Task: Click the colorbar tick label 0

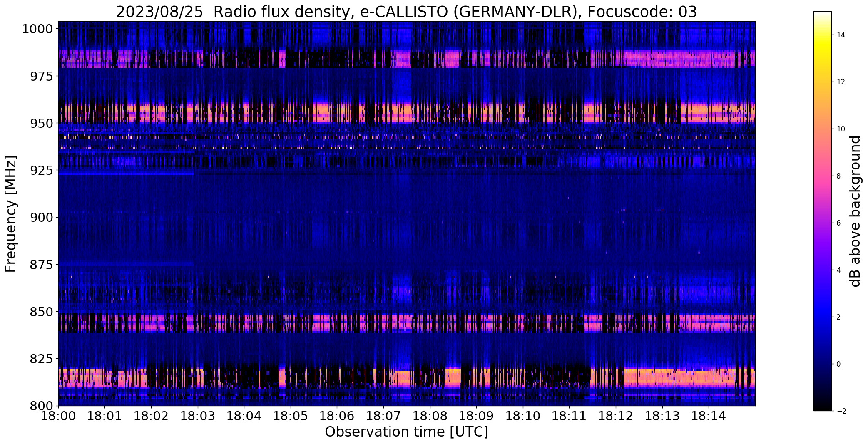Action: pos(838,364)
